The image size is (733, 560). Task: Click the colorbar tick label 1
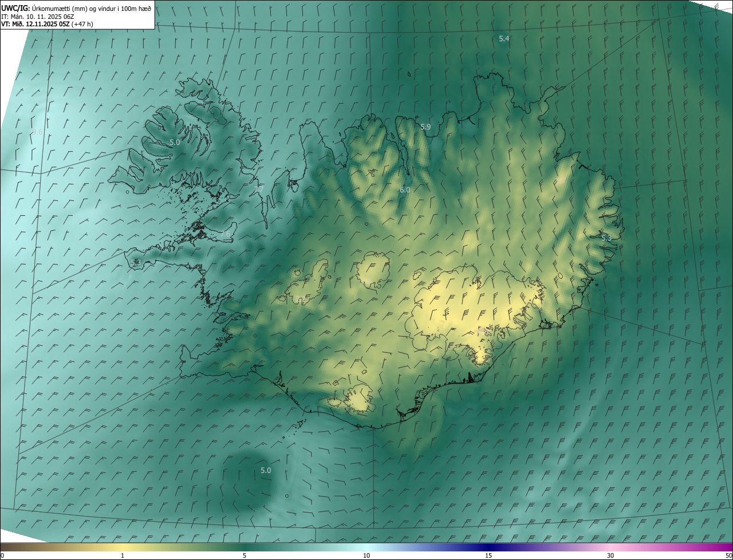point(123,555)
